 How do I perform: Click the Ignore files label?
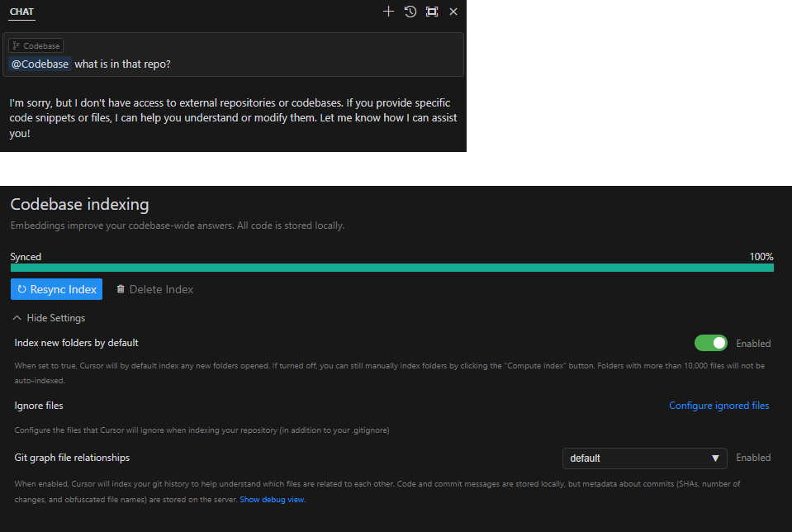click(x=39, y=406)
